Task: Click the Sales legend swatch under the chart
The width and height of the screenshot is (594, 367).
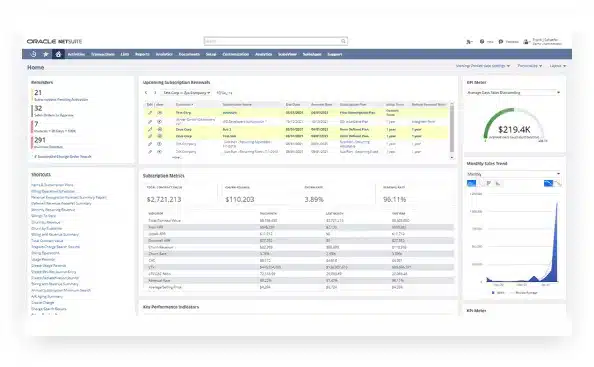Action: (x=493, y=293)
